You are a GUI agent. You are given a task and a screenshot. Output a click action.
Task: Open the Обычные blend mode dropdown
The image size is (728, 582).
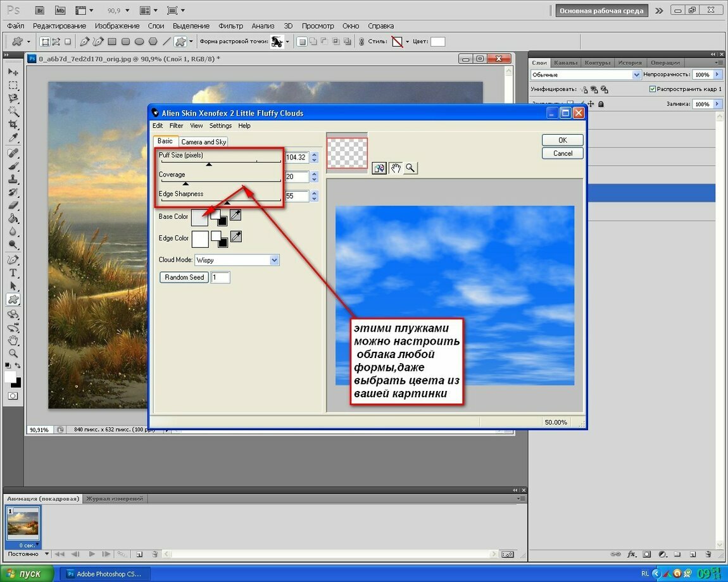tap(586, 75)
